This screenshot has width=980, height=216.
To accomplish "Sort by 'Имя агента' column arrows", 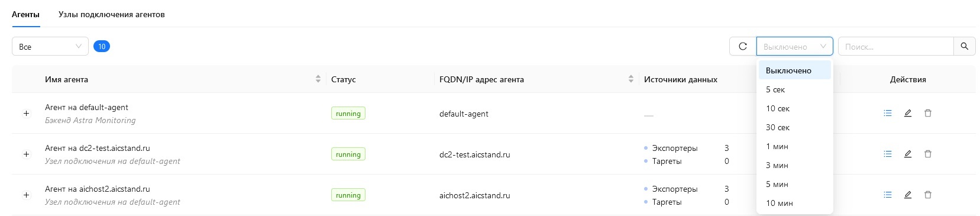I will click(x=318, y=79).
